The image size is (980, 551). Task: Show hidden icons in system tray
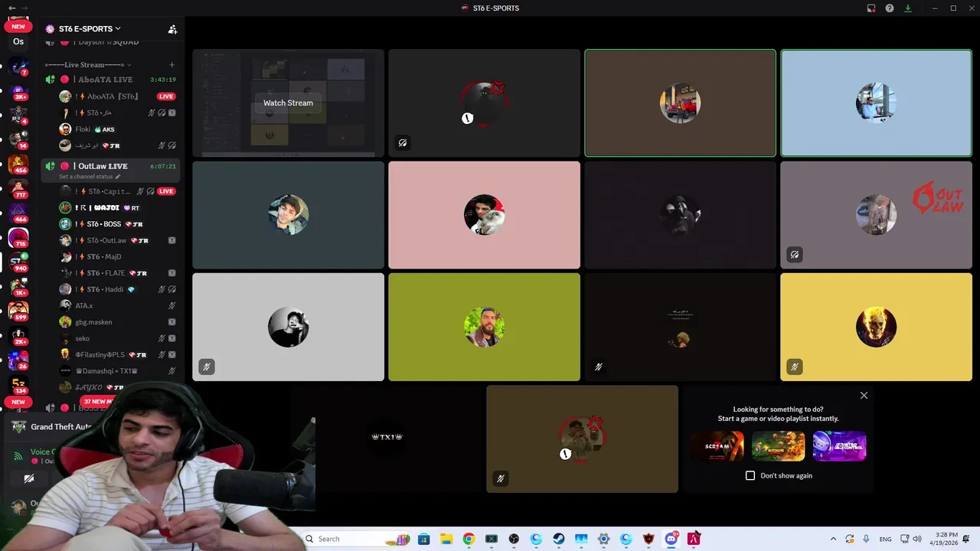coord(833,539)
